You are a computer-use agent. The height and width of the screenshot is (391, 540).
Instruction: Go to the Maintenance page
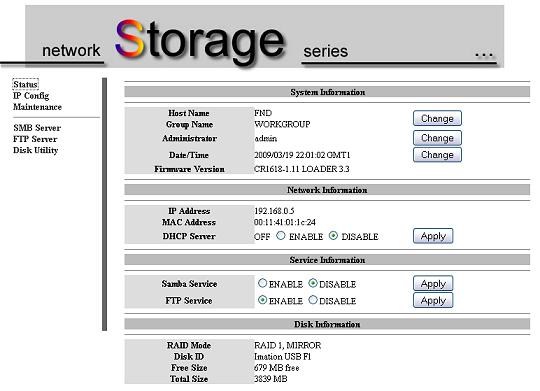[x=37, y=107]
